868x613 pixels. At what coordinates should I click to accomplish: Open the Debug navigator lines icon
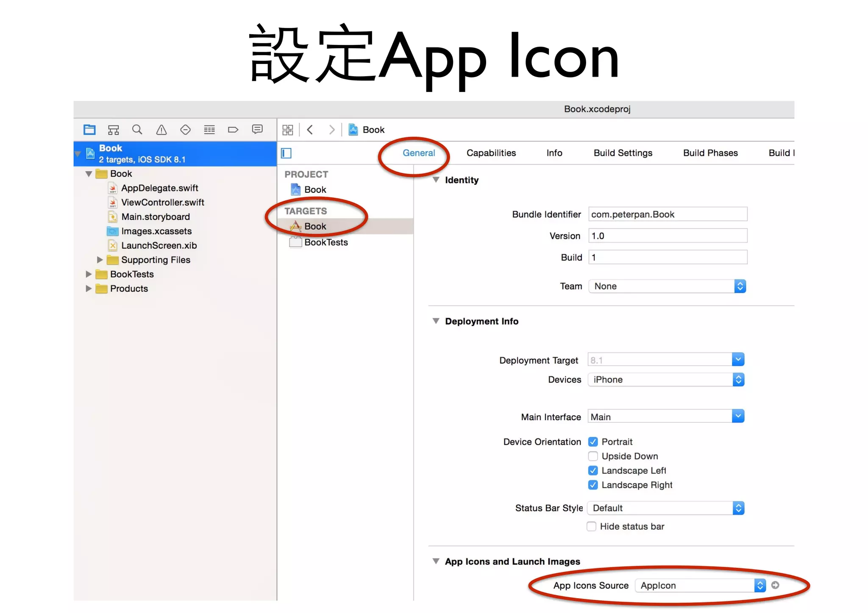209,130
